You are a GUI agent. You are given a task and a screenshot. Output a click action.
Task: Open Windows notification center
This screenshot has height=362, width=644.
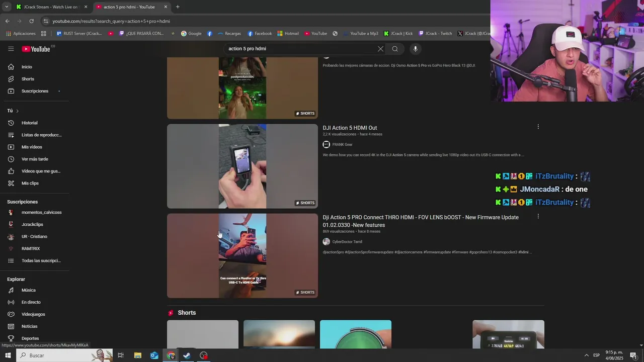633,355
